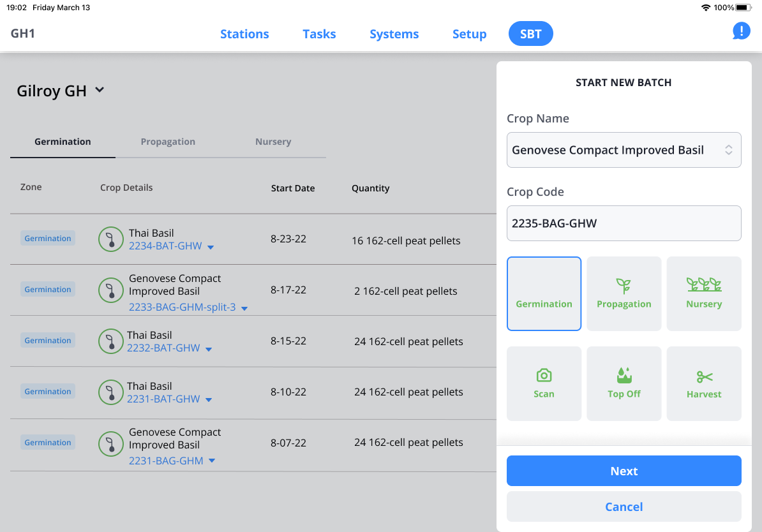Select the Scan camera tile
This screenshot has height=532, width=762.
click(544, 383)
